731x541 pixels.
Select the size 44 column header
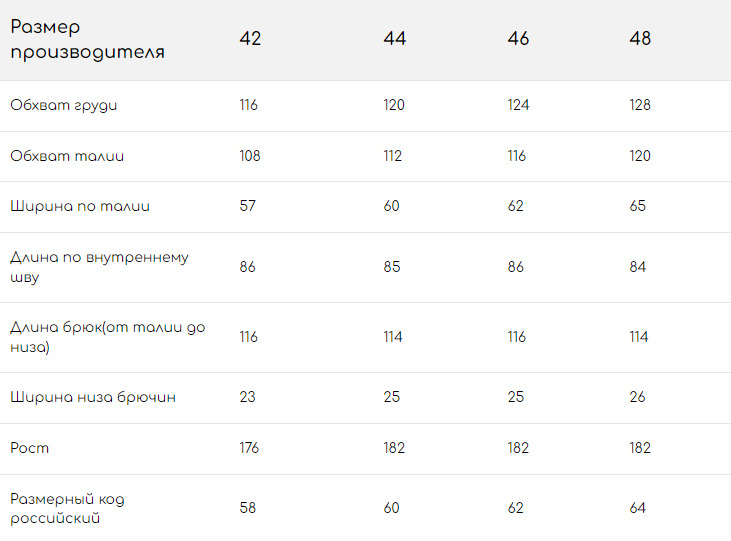[394, 39]
